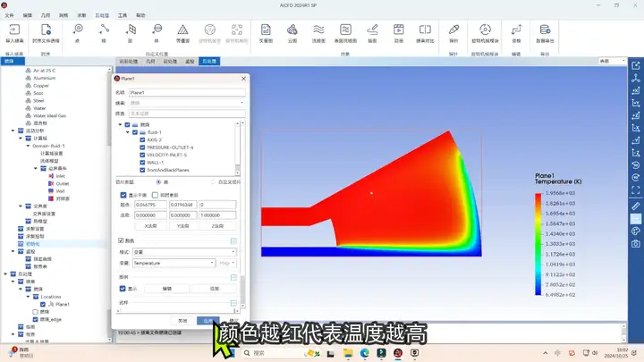Open File Explorer from the taskbar
The image size is (644, 362).
348,353
